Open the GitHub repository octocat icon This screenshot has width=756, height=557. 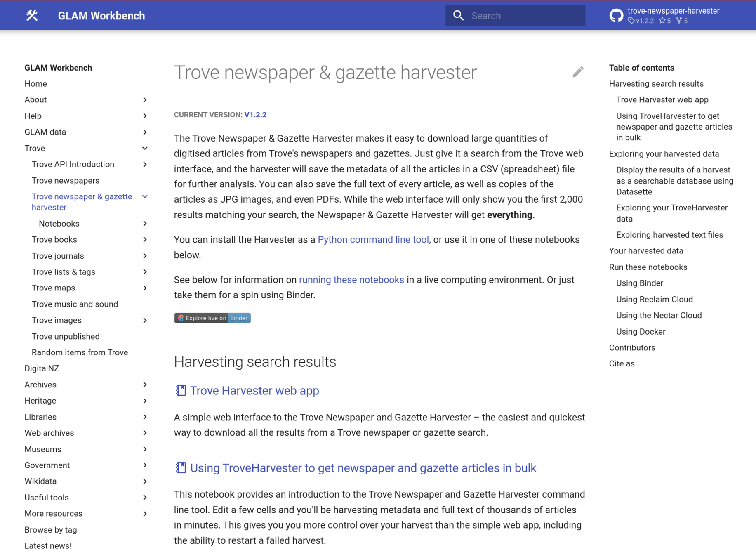[616, 16]
